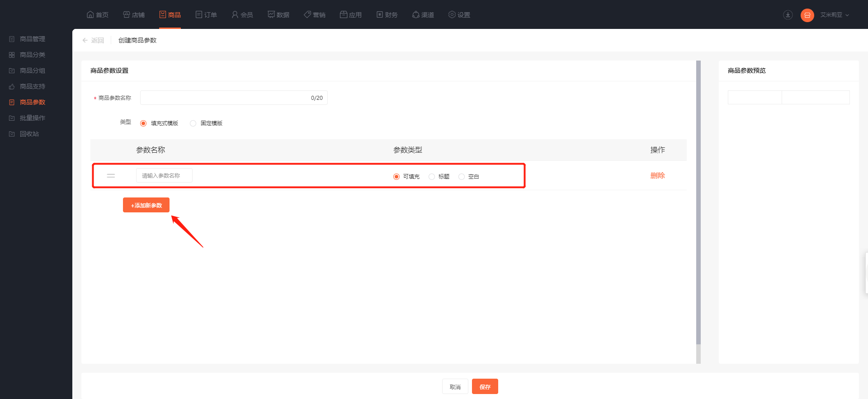This screenshot has width=868, height=399.
Task: Open the 店铺 top menu
Action: tap(134, 14)
